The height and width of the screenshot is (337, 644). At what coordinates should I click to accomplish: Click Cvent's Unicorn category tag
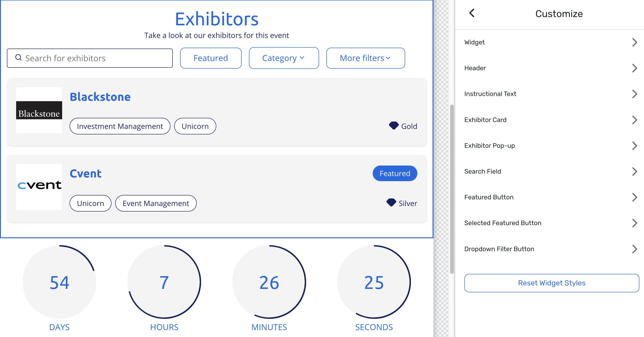[x=90, y=203]
